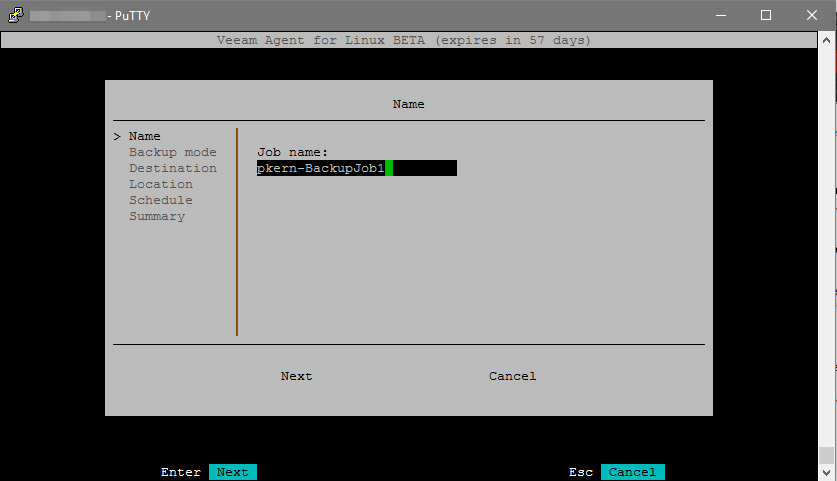The image size is (837, 481).
Task: Click the cyan Cancel hint at bottom
Action: (x=633, y=472)
